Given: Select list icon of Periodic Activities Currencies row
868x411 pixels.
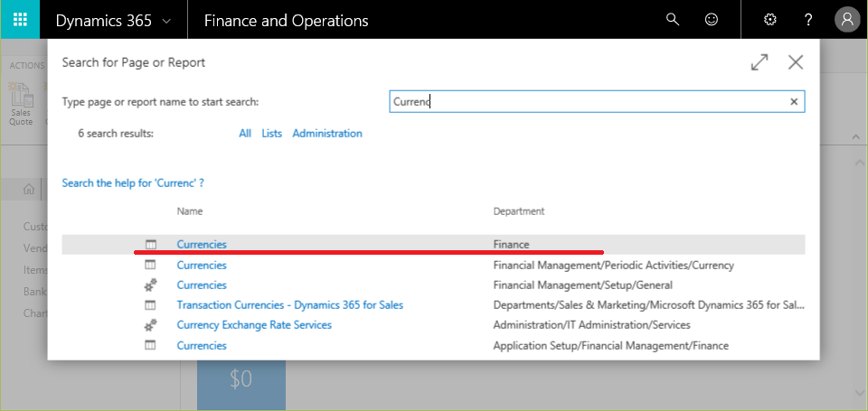Looking at the screenshot, I should [x=151, y=265].
